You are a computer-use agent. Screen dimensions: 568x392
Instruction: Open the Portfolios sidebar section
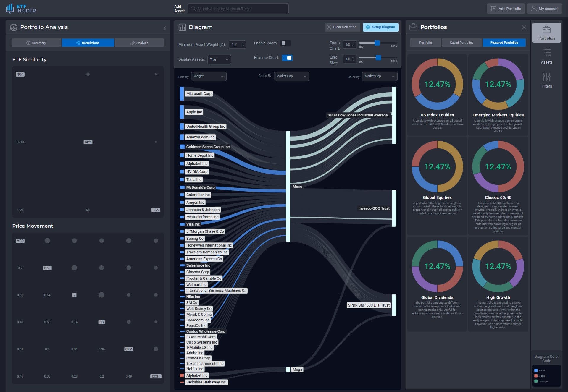546,33
